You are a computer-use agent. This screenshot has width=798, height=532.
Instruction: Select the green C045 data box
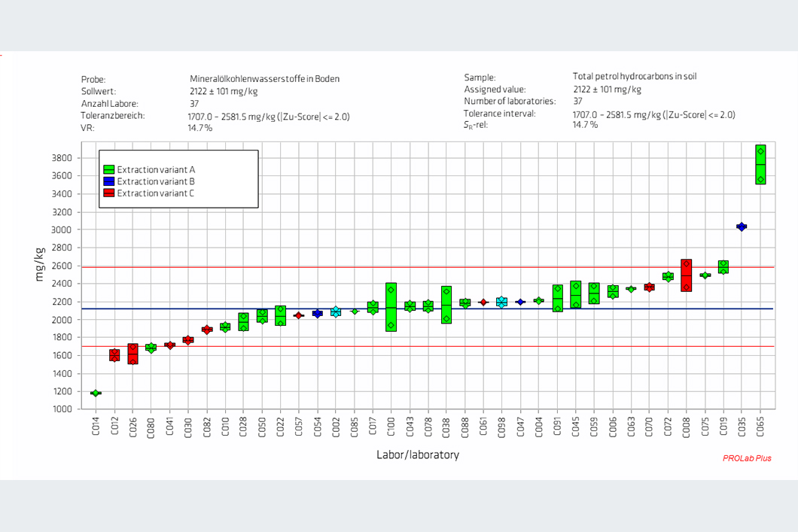point(576,294)
